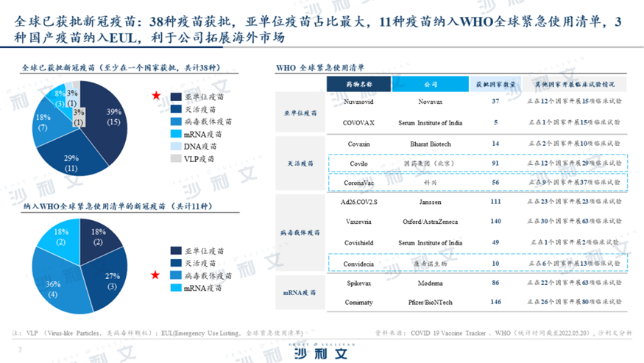Click the 其他国家开展临床试验情况 column header
This screenshot has width=644, height=363.
tap(574, 84)
